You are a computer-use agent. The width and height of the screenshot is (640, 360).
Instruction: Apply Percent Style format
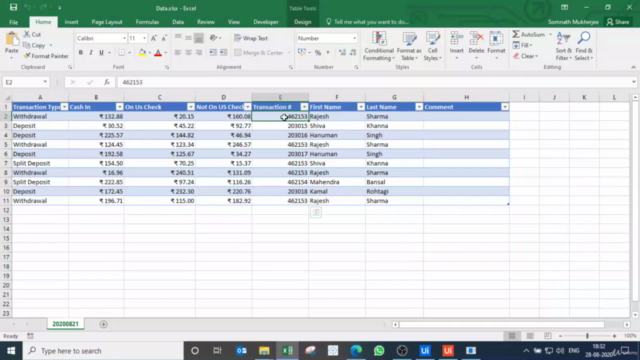click(318, 53)
